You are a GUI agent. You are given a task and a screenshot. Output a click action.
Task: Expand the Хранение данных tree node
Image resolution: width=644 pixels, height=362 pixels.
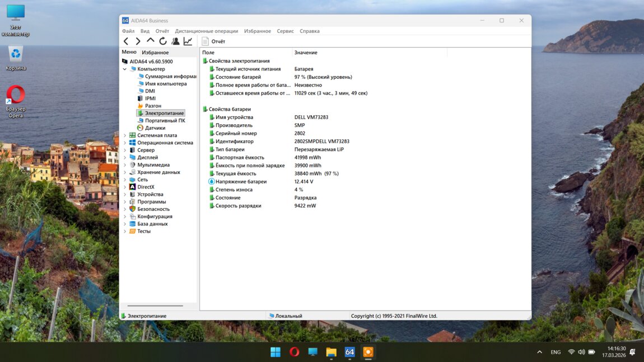(125, 172)
